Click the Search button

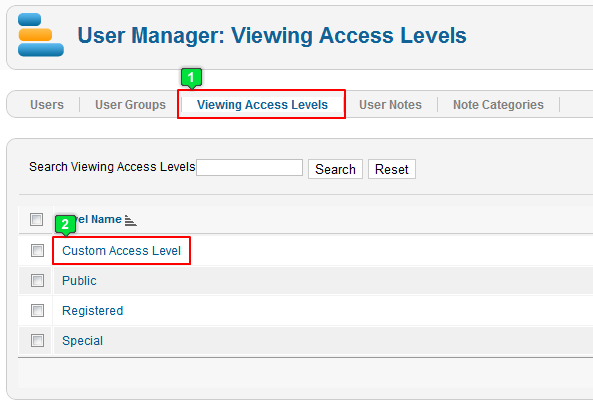tap(335, 169)
